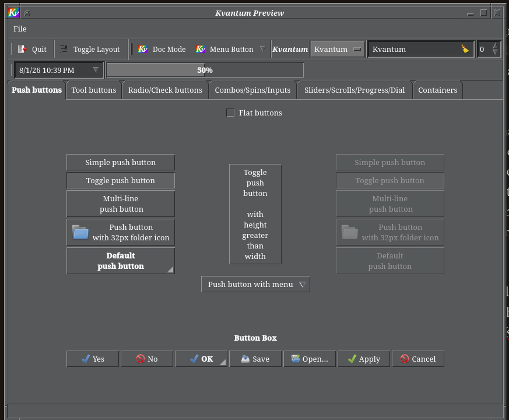Click the Open button's folder icon
Screen dimensions: 509x420
(x=296, y=359)
